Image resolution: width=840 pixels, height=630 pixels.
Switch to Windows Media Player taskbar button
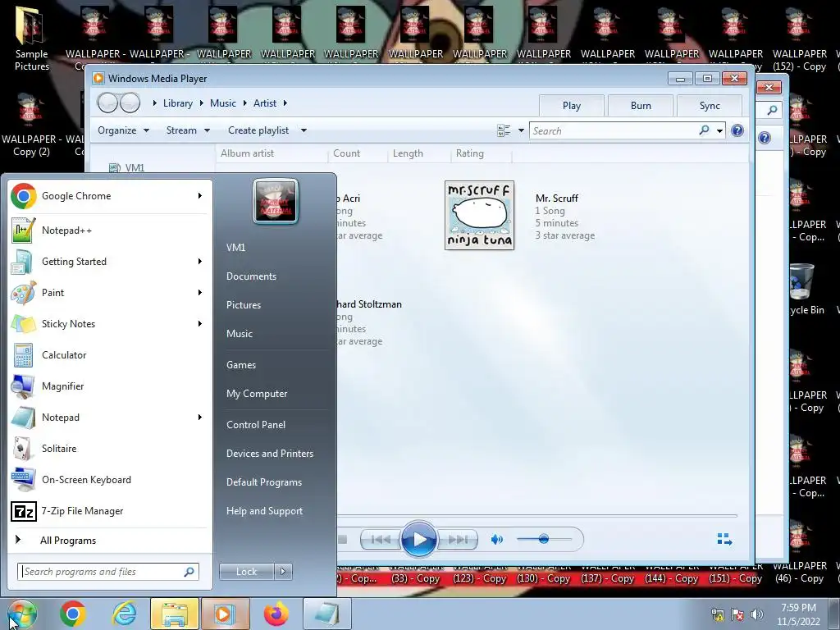point(225,614)
